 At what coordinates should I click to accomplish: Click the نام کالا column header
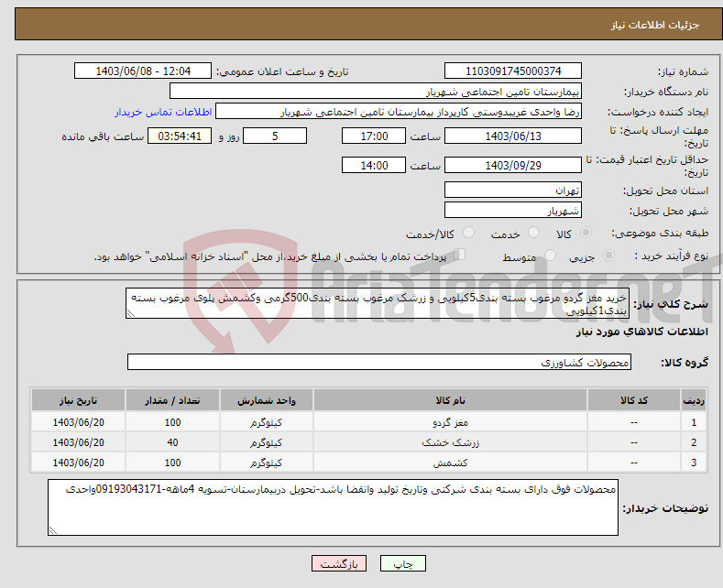[450, 400]
